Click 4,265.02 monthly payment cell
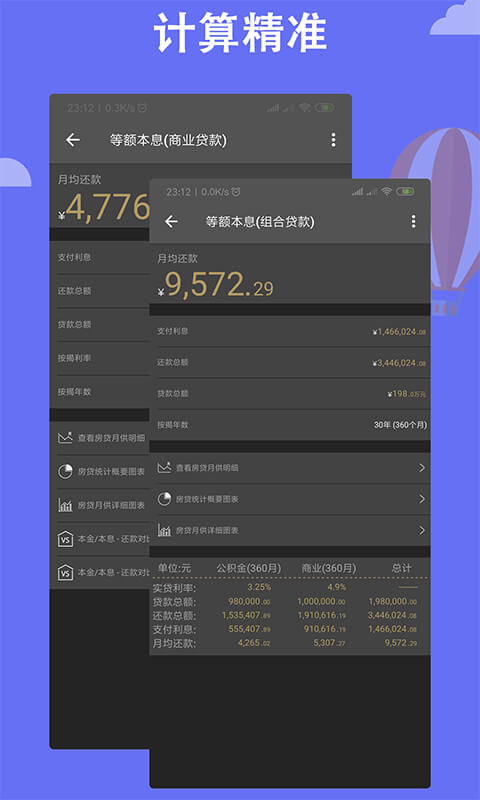The height and width of the screenshot is (800, 480). [254, 643]
